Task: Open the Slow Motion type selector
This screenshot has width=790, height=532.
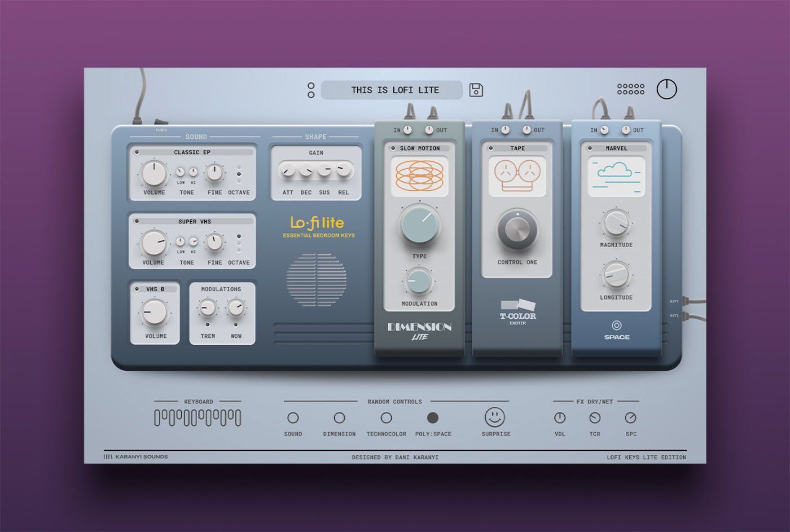Action: point(419,148)
